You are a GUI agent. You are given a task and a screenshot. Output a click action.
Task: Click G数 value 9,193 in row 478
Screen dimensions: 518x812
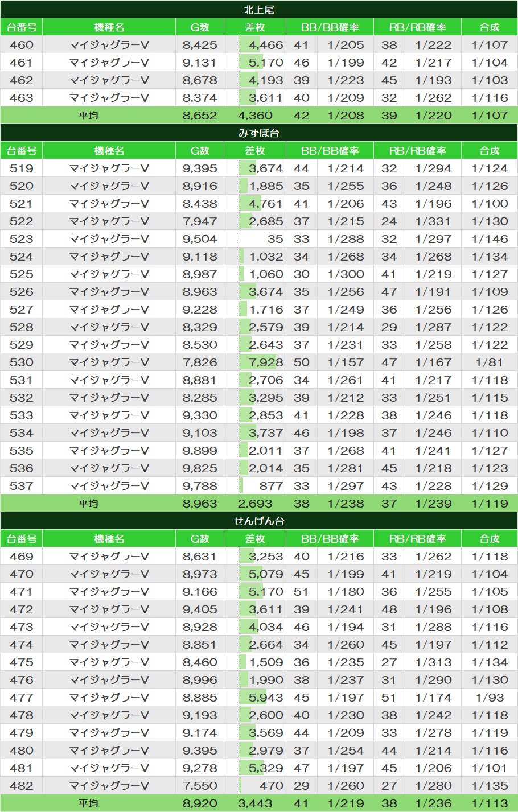200,715
